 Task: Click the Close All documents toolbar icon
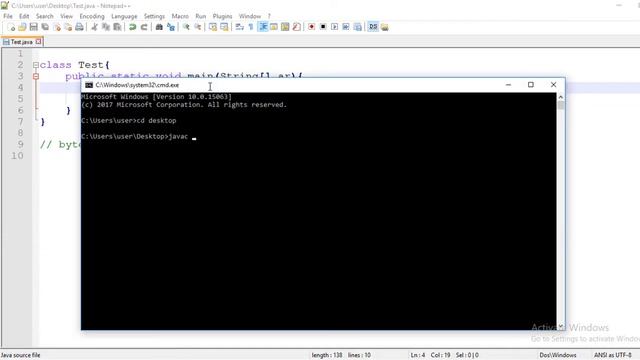point(68,27)
